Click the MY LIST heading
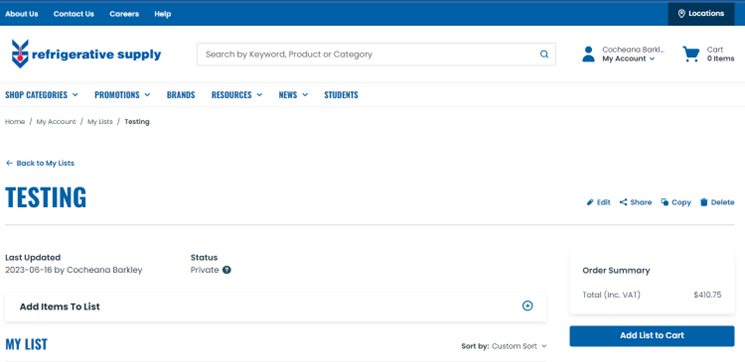Image resolution: width=745 pixels, height=362 pixels. pyautogui.click(x=26, y=344)
